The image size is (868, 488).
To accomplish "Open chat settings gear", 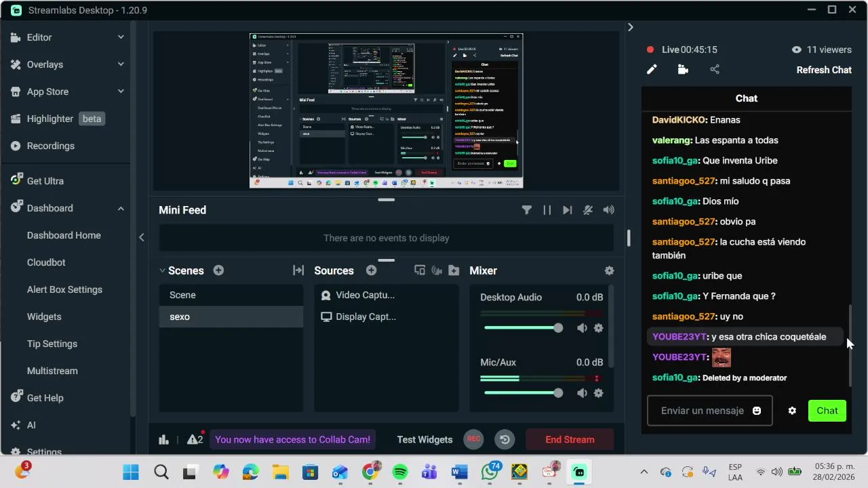I will [x=792, y=411].
